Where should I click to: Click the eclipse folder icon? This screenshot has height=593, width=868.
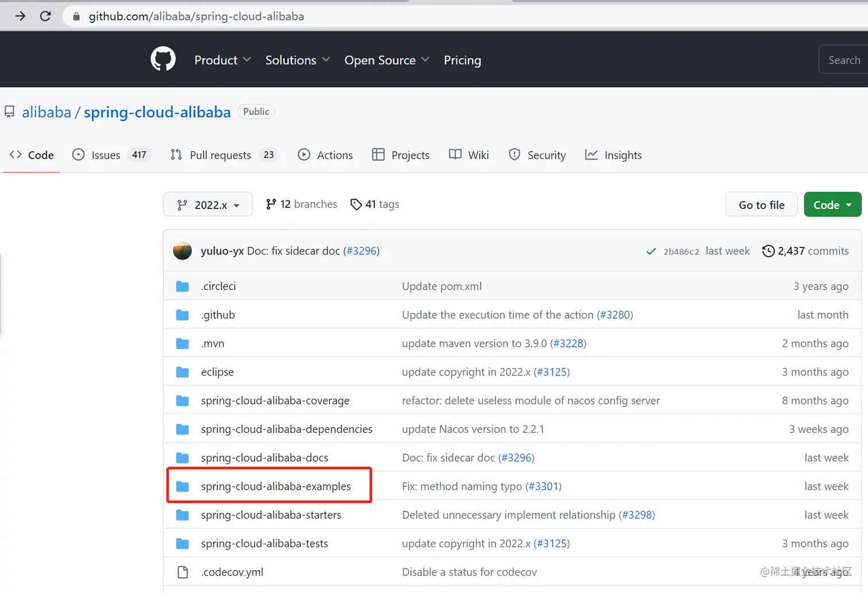(x=183, y=372)
